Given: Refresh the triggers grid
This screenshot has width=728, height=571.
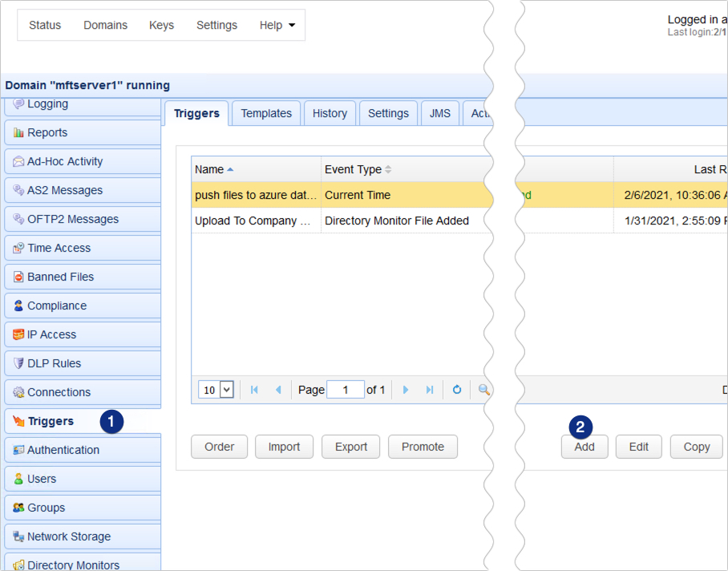Looking at the screenshot, I should click(457, 390).
